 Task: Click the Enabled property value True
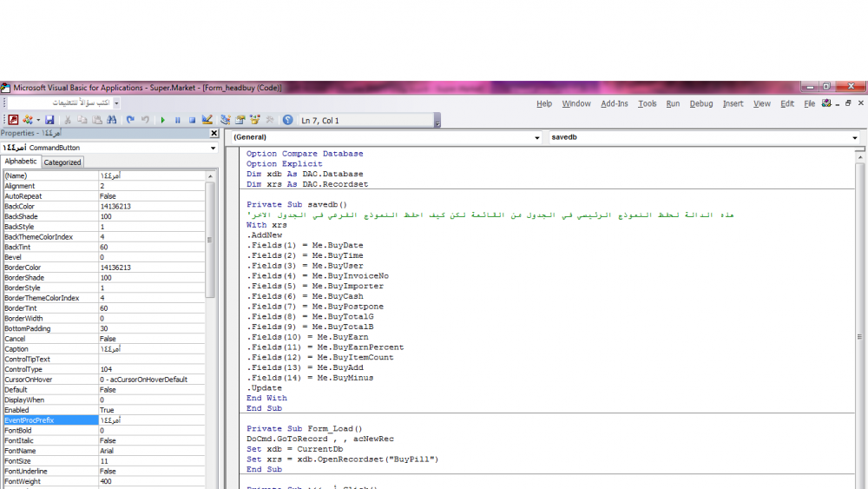coord(152,410)
